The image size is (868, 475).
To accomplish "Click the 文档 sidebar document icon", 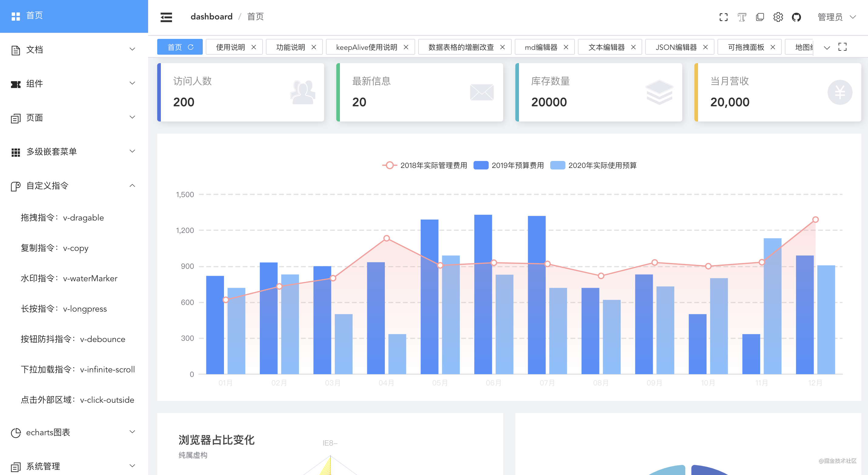I will pyautogui.click(x=15, y=50).
